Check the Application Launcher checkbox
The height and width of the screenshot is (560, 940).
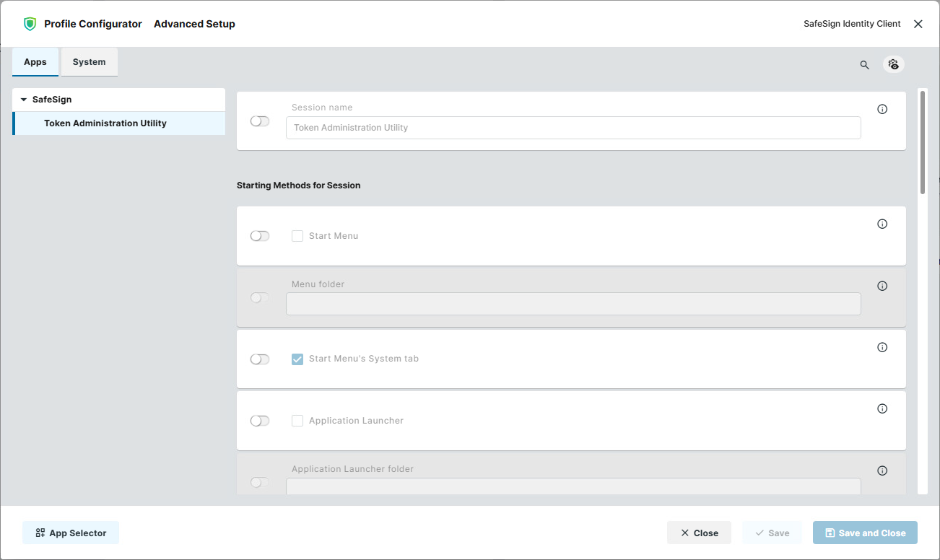[x=297, y=421]
